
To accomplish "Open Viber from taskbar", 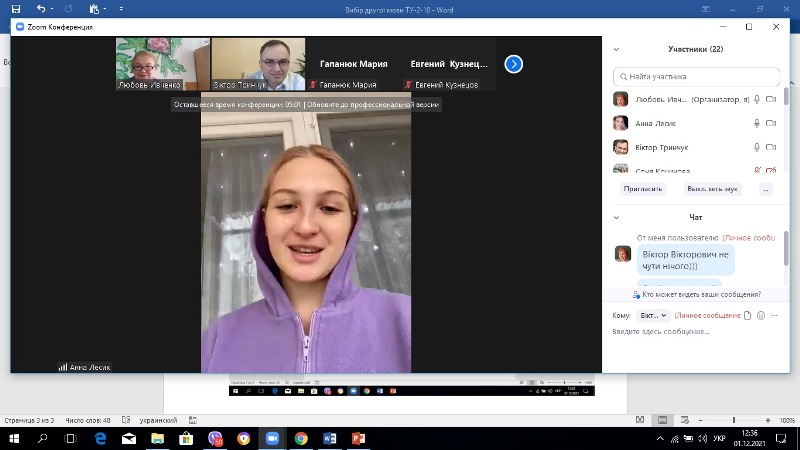I will (215, 439).
